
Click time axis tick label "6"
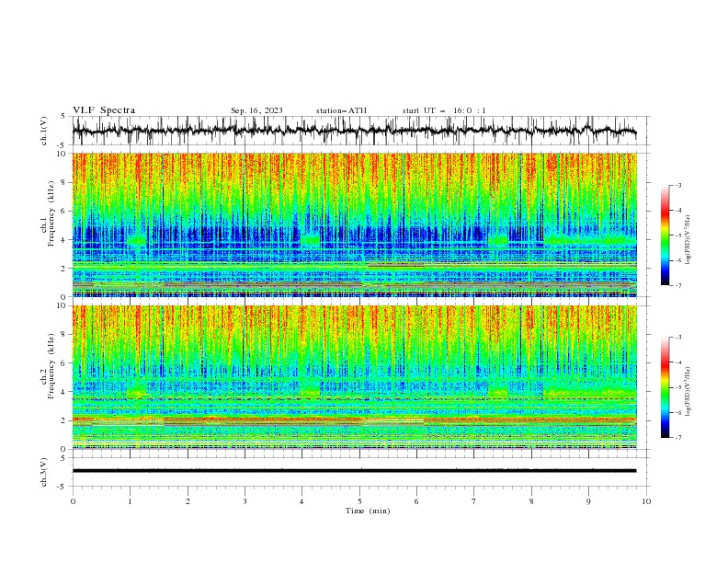(416, 501)
